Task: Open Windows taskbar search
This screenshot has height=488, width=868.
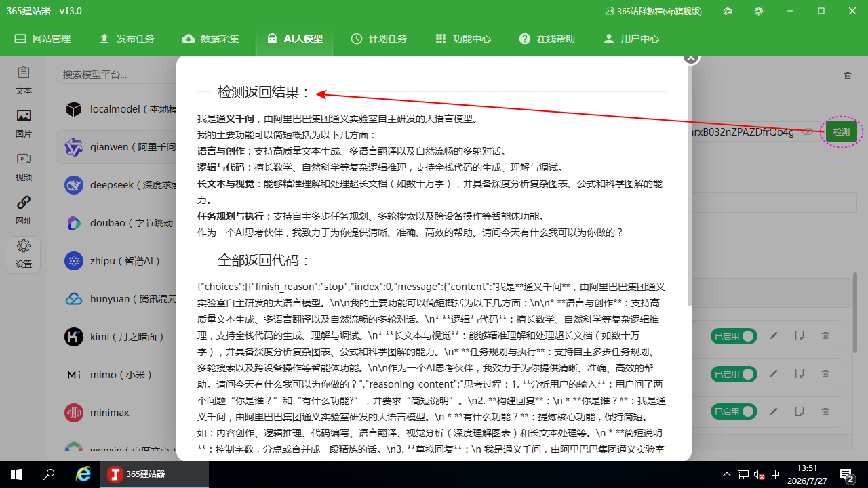Action: click(x=49, y=474)
